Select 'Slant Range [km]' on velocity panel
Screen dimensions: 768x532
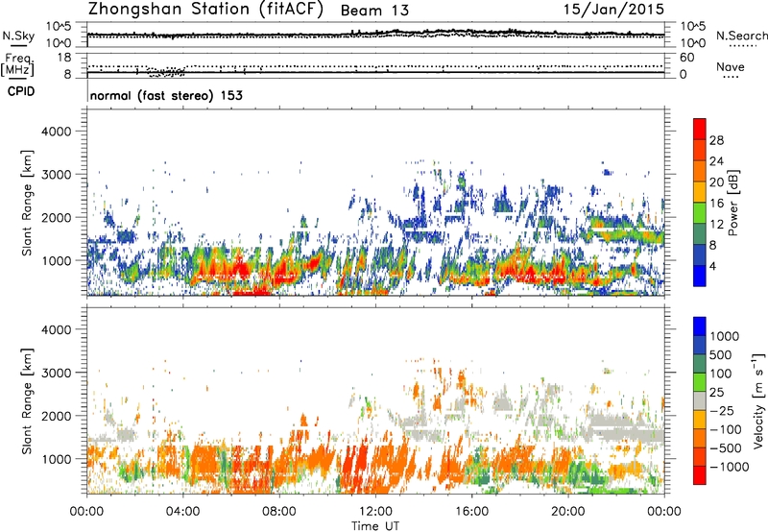coord(27,400)
